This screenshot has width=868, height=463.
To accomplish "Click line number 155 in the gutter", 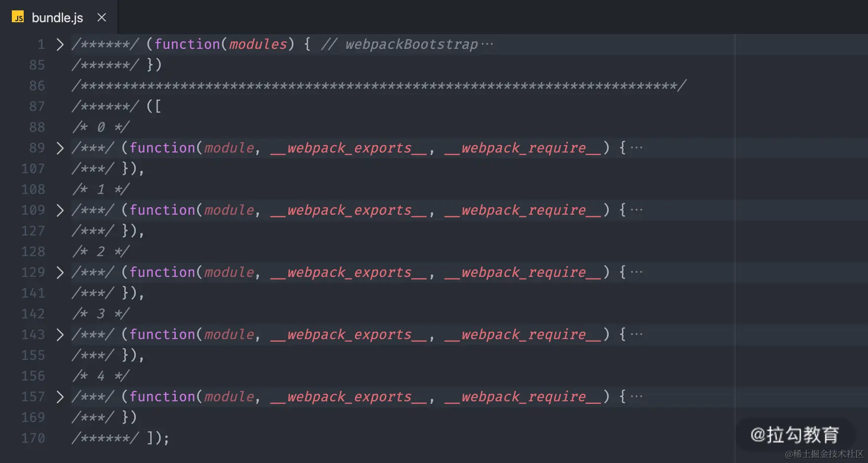I will coord(33,355).
